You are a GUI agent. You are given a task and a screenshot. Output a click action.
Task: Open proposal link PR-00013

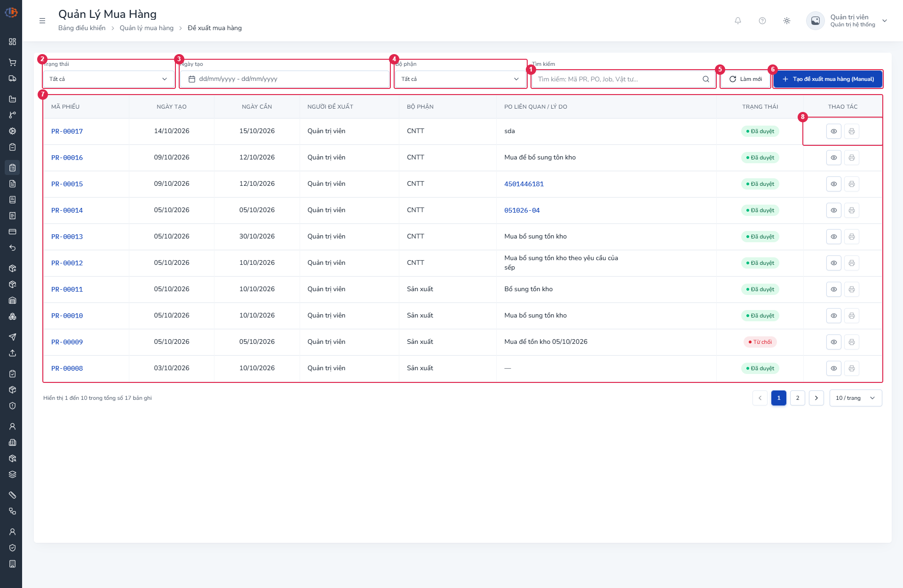coord(67,237)
